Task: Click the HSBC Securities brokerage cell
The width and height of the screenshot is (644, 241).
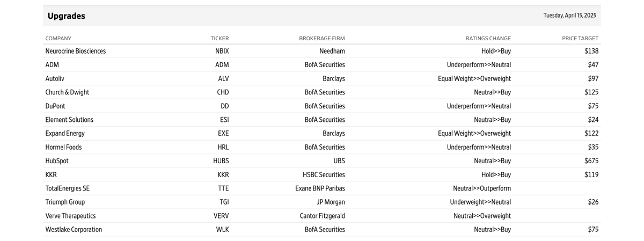Action: [x=324, y=175]
